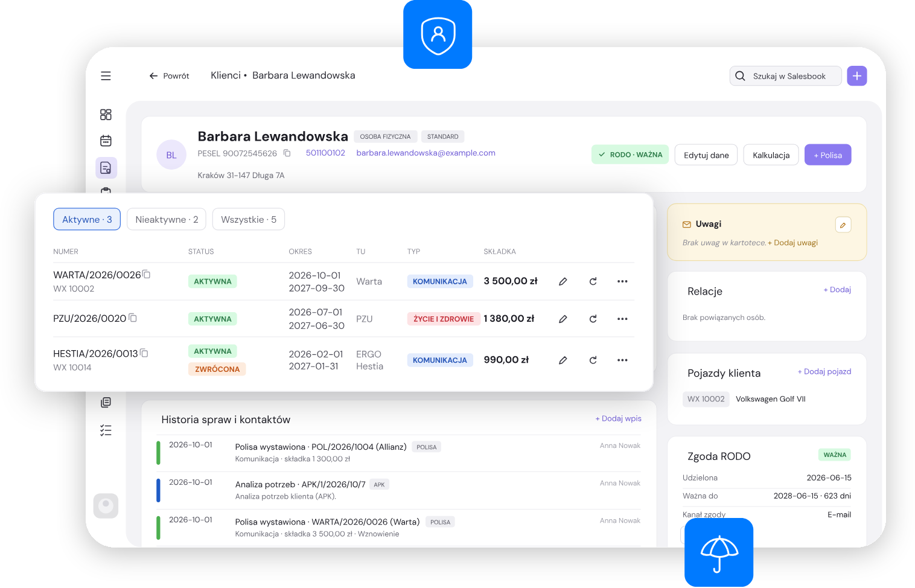Open the checklist tasks icon in sidebar

coord(106,430)
